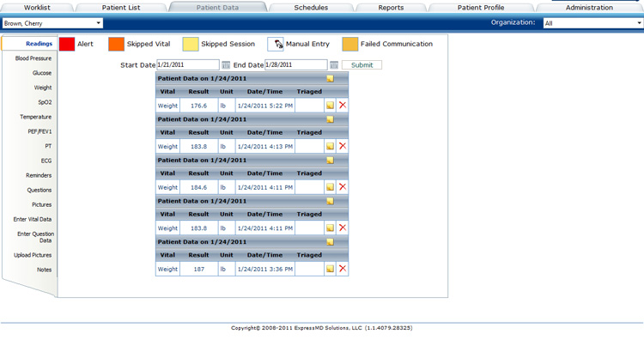Screen dimensions: 644x340
Task: Click the 1/24/2011 5:22 PM date cell
Action: tap(265, 106)
